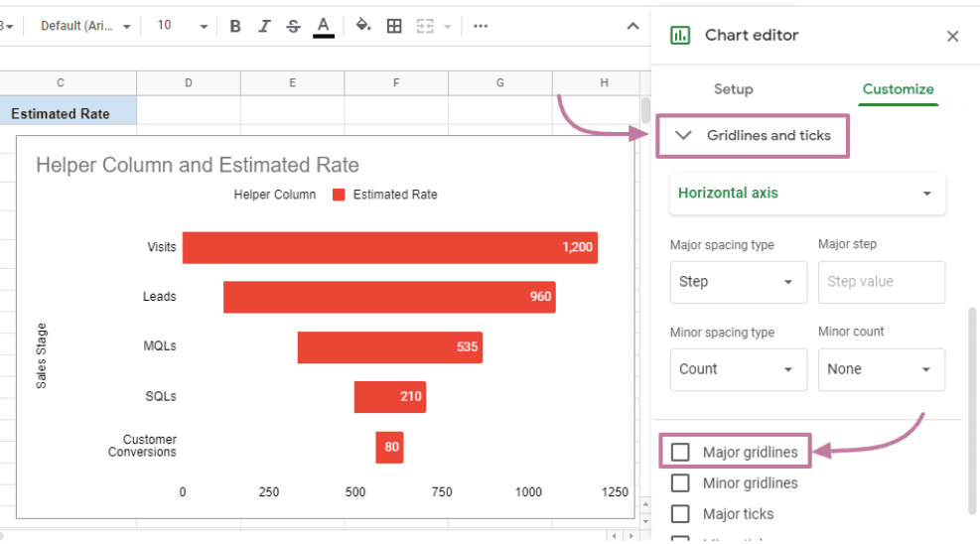
Task: Select column G header
Action: pos(500,83)
